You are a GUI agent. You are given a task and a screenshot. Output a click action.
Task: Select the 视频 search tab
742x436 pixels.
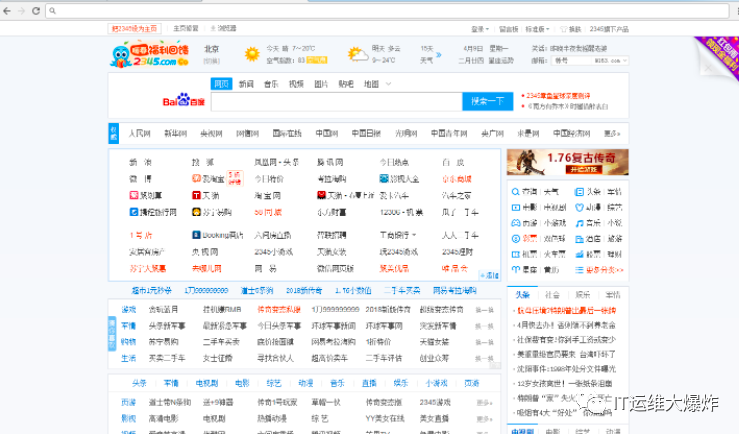tap(296, 84)
